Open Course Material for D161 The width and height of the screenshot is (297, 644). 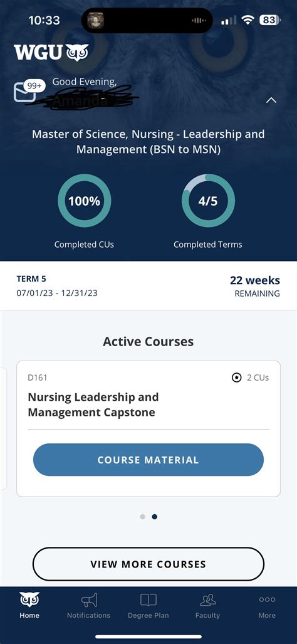coord(148,460)
